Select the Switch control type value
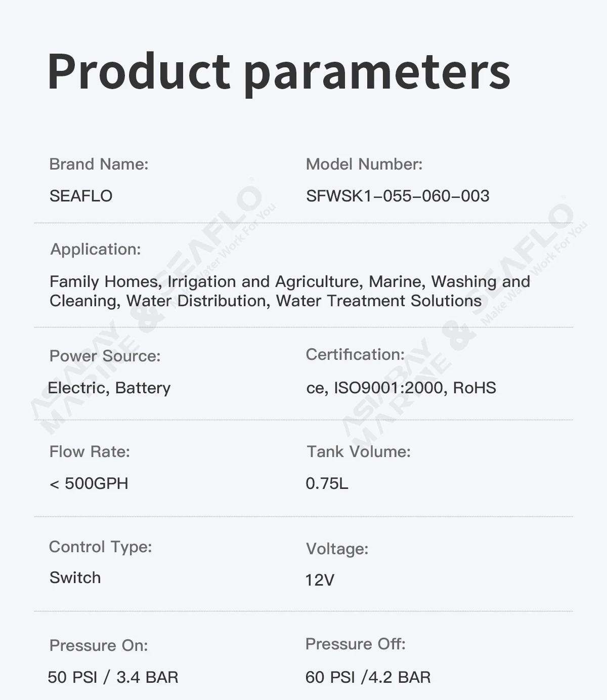Viewport: 607px width, 700px height. 75,578
